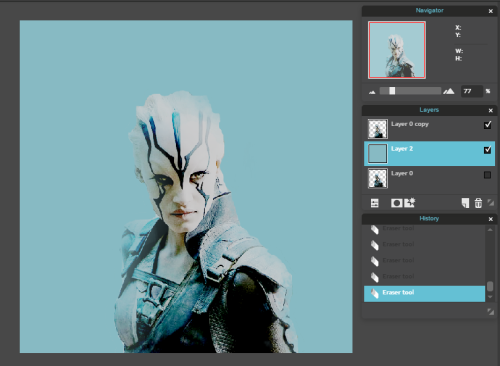The height and width of the screenshot is (366, 500).
Task: Click the History panel resize grip
Action: tap(491, 311)
